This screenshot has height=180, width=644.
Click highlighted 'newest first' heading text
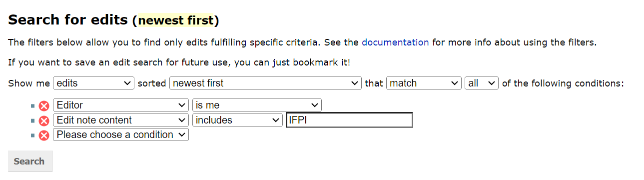tap(176, 20)
